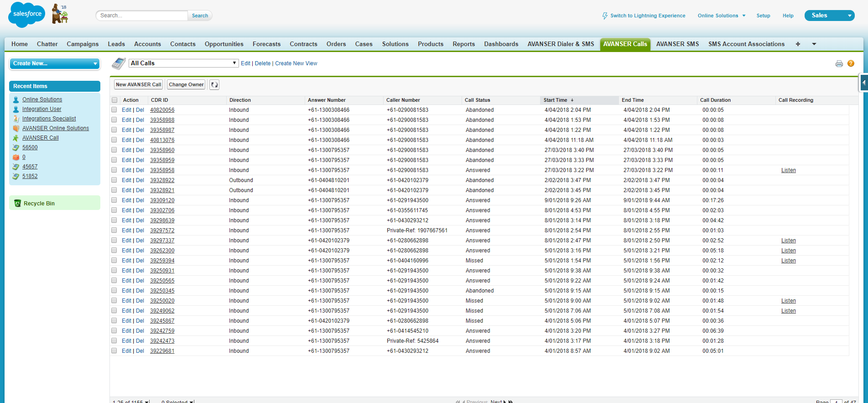Screen dimensions: 868x403
Task: Show more tabs with the overflow arrow
Action: (x=814, y=44)
